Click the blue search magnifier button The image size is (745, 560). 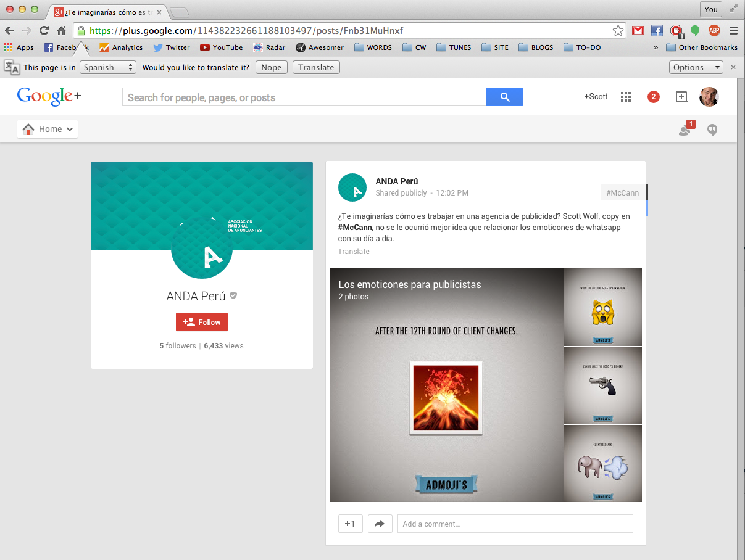click(x=505, y=97)
